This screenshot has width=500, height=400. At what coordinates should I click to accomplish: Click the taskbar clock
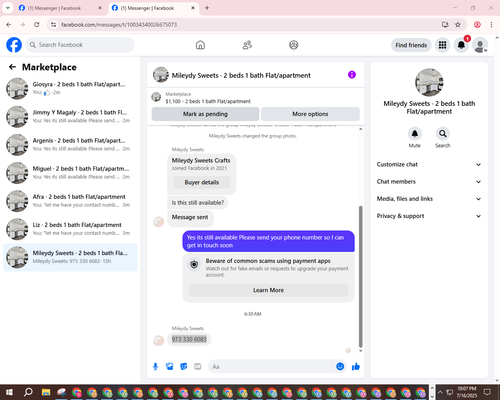coord(467,392)
